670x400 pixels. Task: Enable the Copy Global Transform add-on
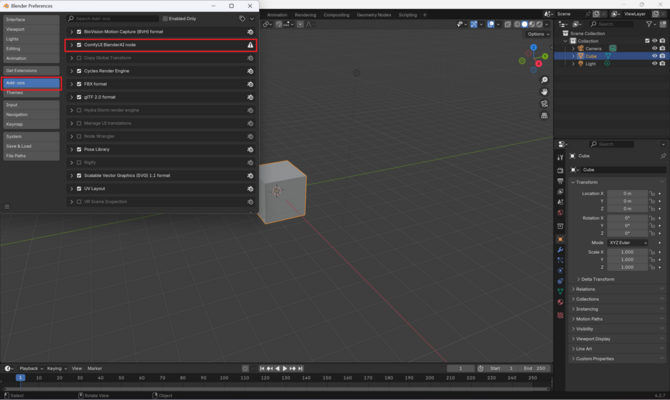[79, 58]
